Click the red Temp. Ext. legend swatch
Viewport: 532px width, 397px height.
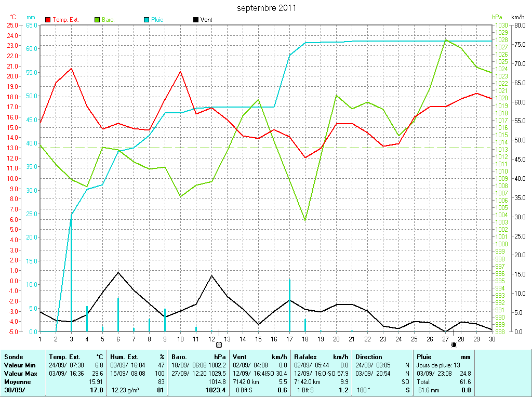coord(48,20)
